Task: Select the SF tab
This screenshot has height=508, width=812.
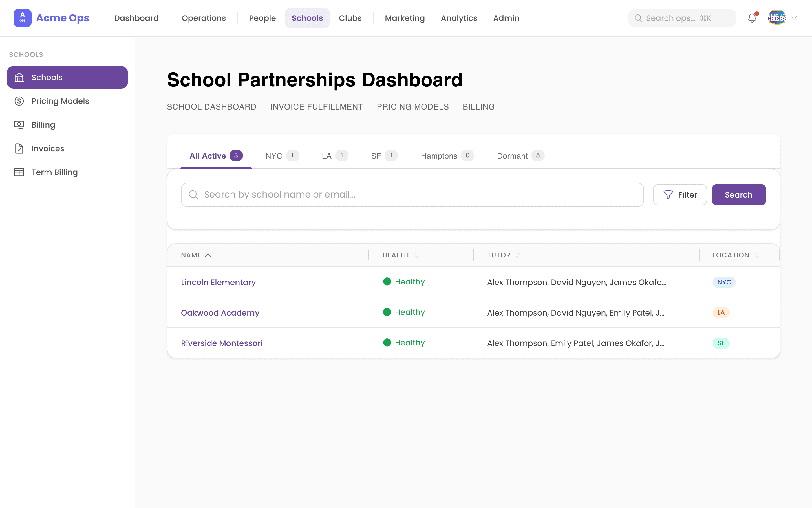Action: [384, 156]
